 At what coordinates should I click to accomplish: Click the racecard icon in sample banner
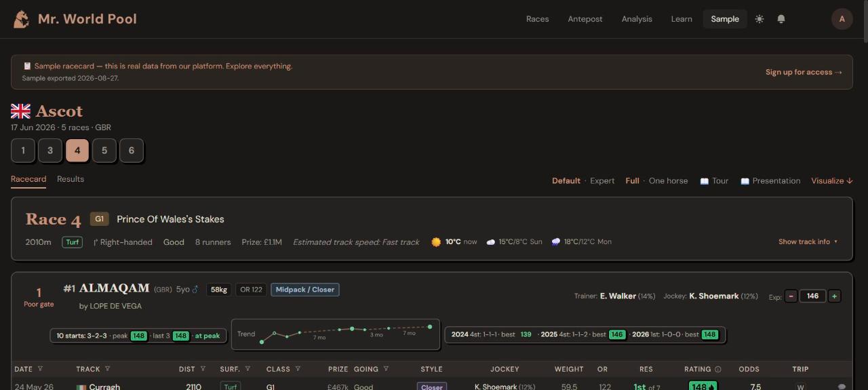[27, 66]
